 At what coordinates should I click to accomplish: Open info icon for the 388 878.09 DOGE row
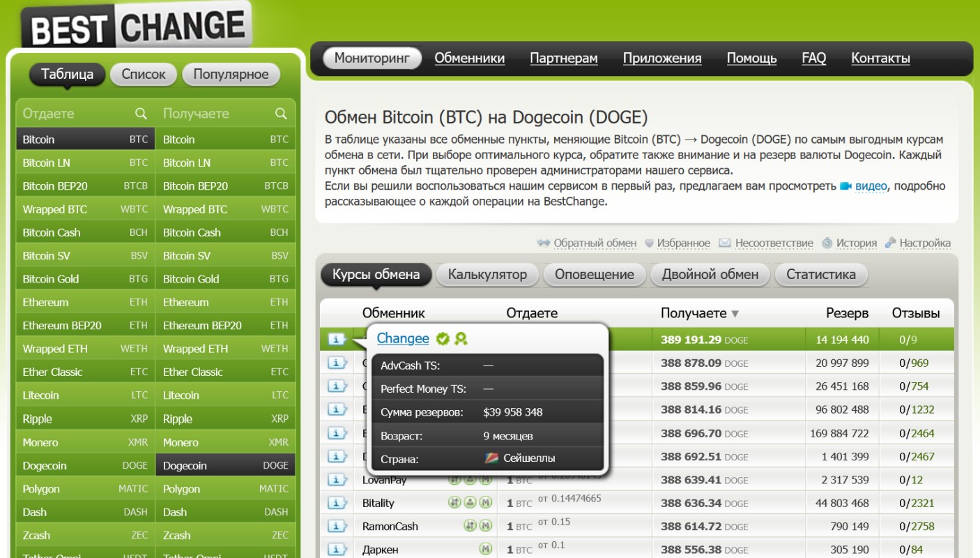[337, 363]
